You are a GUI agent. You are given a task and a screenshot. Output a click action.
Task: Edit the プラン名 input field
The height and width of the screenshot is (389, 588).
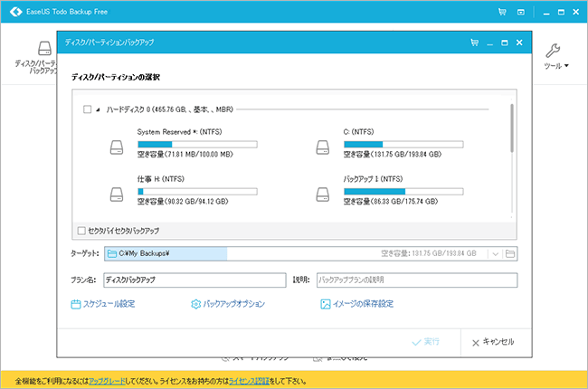[194, 280]
